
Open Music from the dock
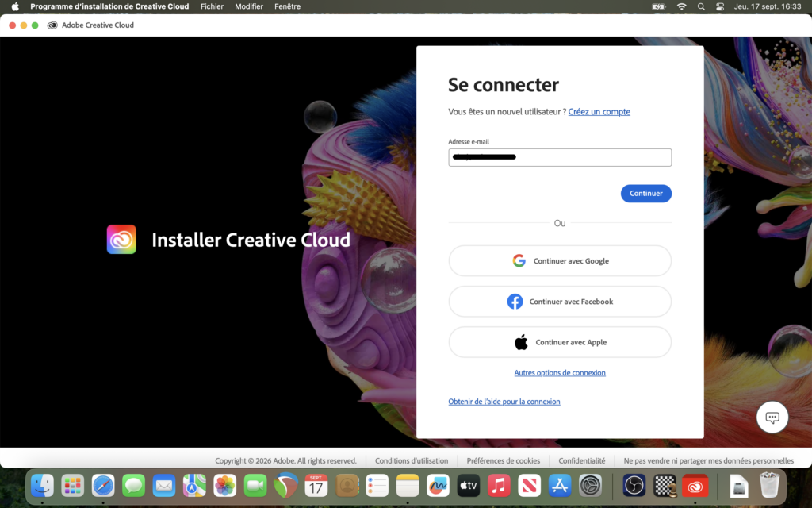pos(500,486)
